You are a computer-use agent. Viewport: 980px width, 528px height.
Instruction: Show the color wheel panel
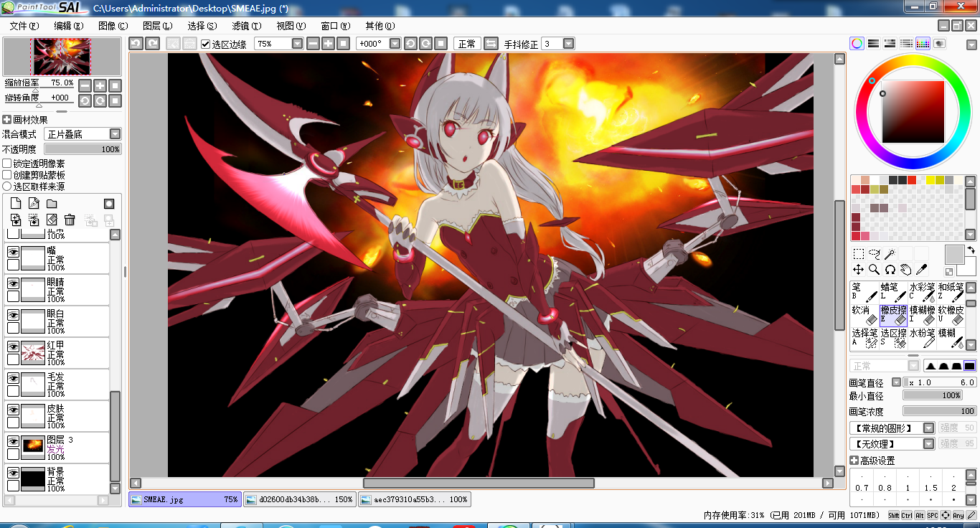[x=857, y=44]
